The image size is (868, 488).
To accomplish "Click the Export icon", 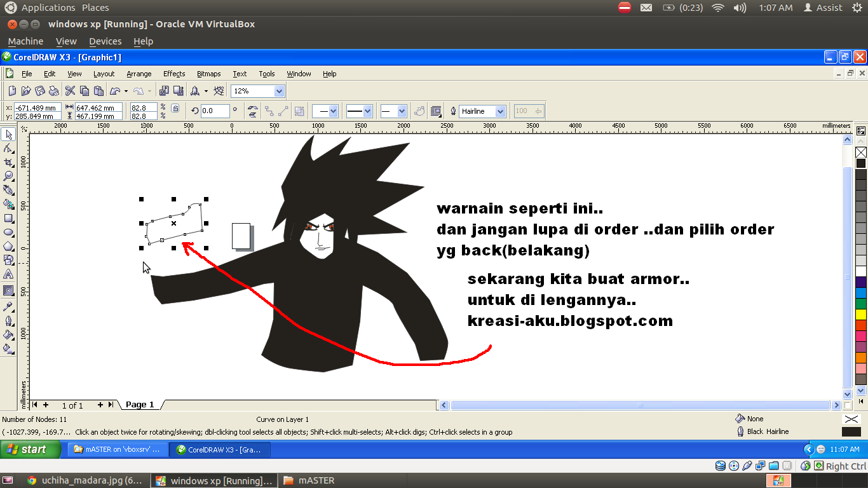I will pyautogui.click(x=178, y=91).
